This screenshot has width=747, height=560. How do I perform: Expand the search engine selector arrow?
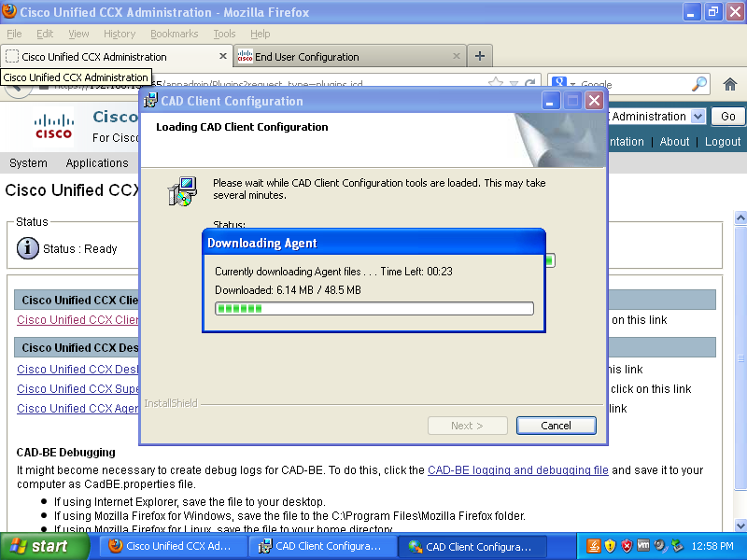(x=572, y=84)
